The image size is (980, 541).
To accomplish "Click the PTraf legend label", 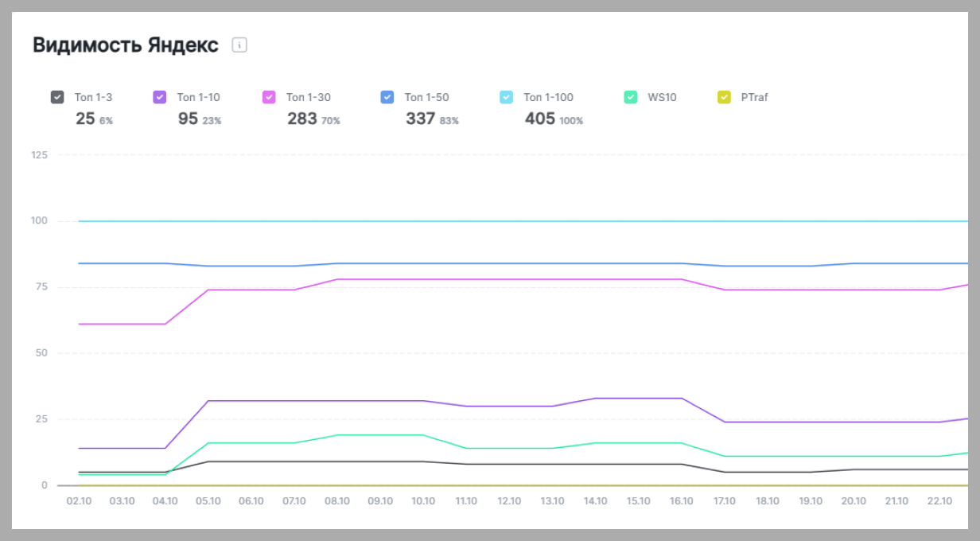I will pyautogui.click(x=754, y=97).
